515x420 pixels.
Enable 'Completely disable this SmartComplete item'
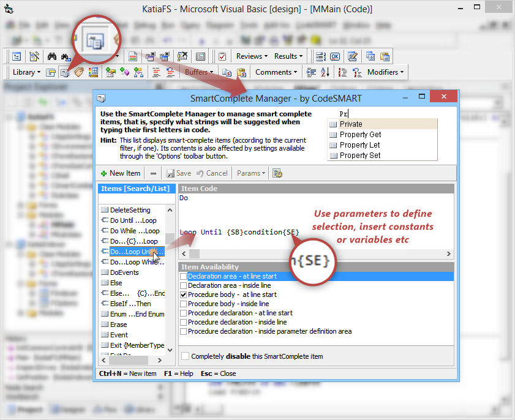(186, 356)
